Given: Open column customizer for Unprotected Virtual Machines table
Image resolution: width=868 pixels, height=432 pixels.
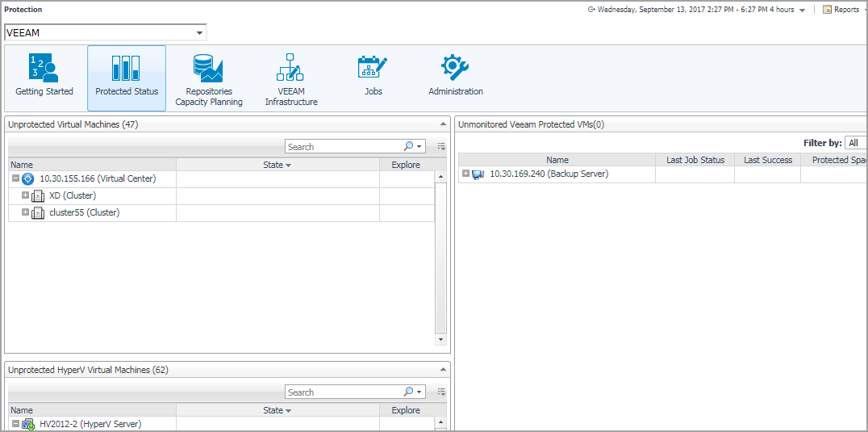Looking at the screenshot, I should tap(441, 146).
